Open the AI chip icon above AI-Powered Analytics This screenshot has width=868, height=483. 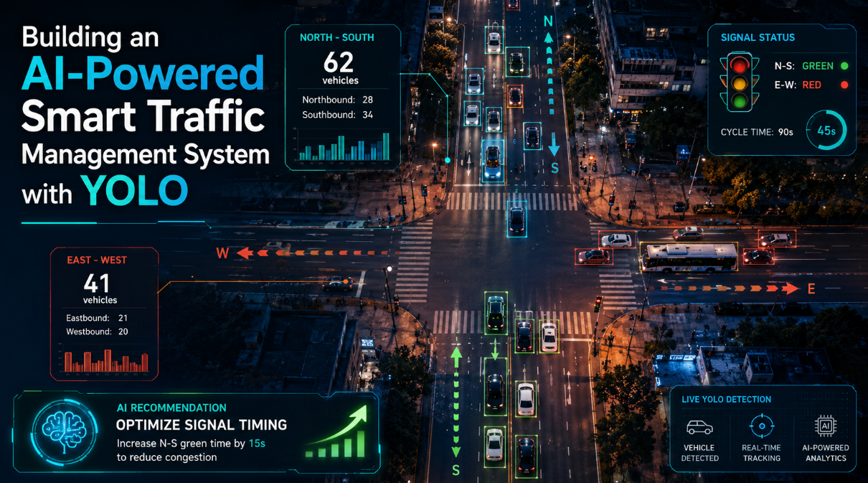826,427
